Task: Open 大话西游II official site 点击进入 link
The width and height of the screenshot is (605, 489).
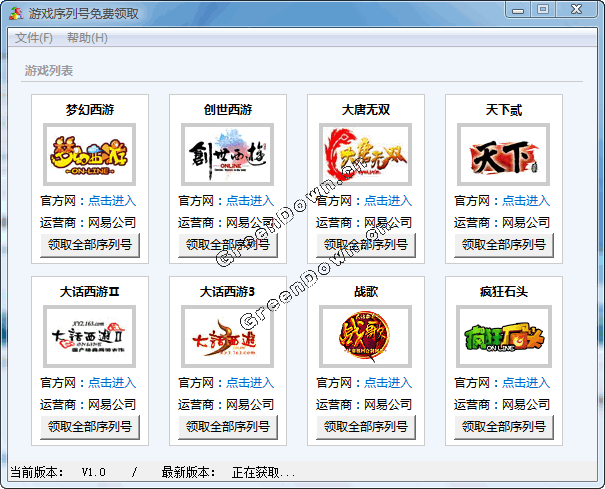Action: [x=112, y=383]
